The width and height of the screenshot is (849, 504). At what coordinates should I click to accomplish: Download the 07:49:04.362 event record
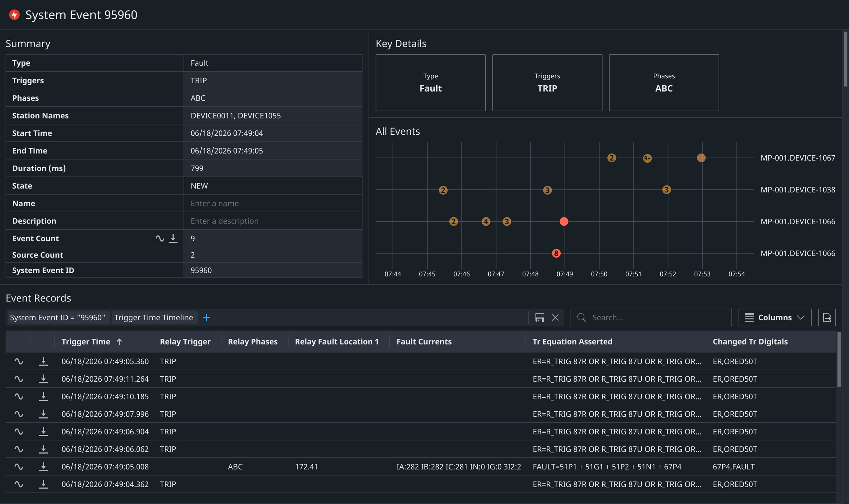[x=43, y=484]
